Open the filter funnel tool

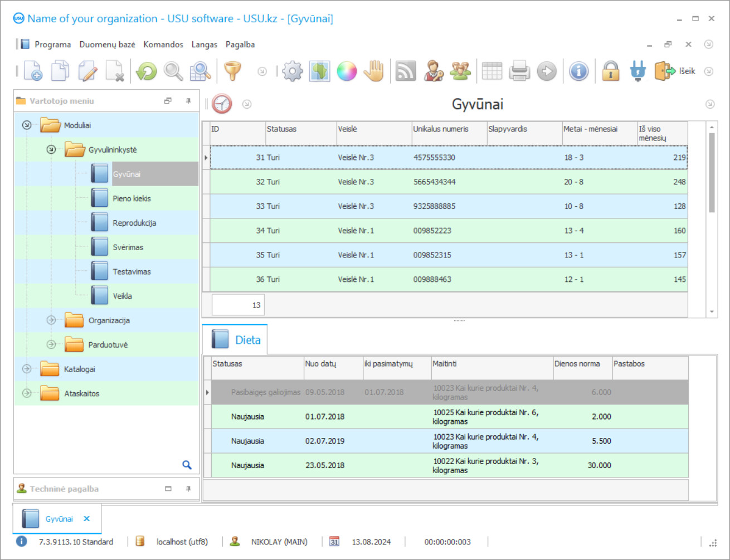(x=232, y=71)
